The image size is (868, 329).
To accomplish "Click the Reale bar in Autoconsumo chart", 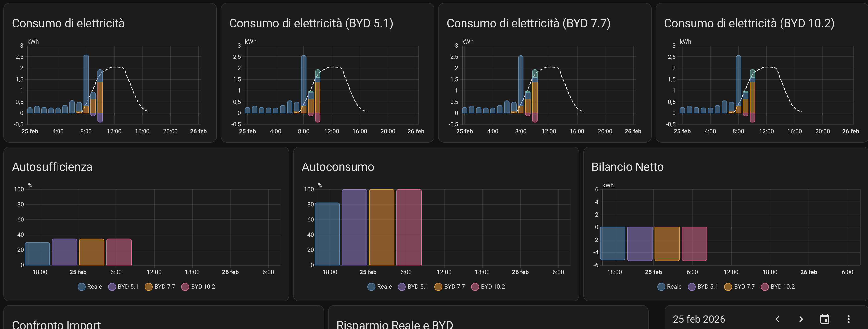I will coord(327,234).
